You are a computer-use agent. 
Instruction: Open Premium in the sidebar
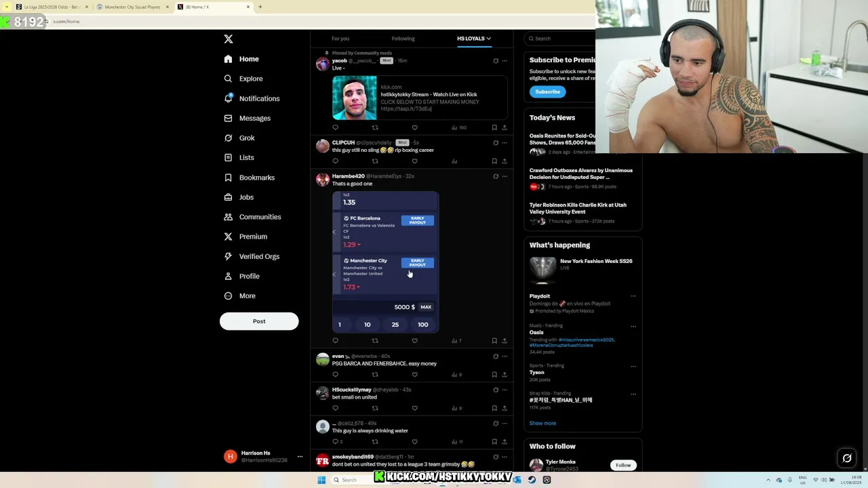pyautogui.click(x=245, y=237)
